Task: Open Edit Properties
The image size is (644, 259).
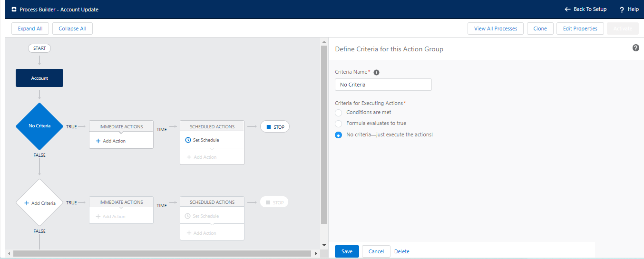Action: [x=580, y=29]
